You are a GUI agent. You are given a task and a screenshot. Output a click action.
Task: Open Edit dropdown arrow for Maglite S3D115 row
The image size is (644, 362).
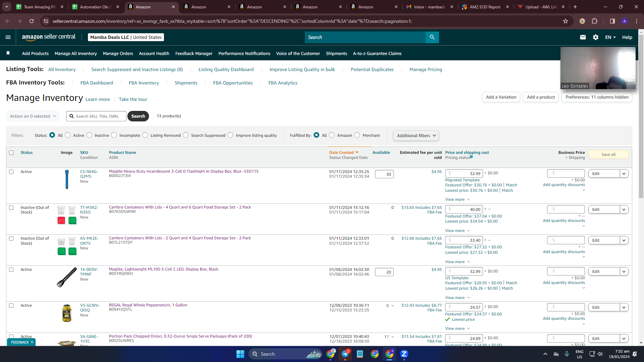coord(624,174)
